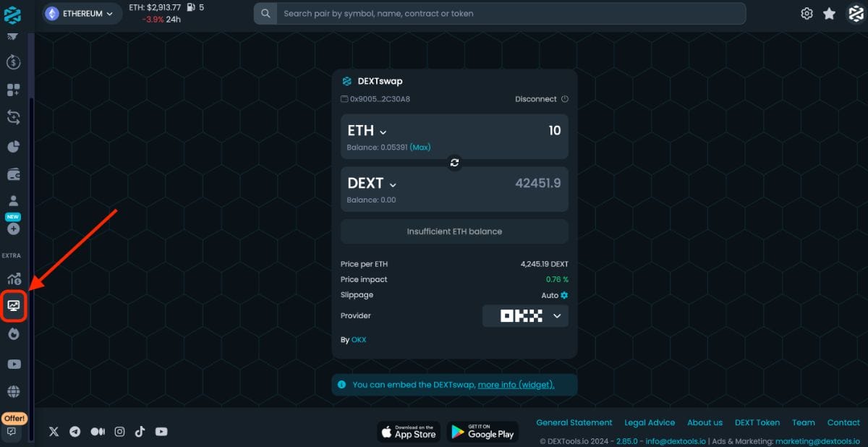
Task: Expand the ETHEREUM network dropdown
Action: click(x=82, y=14)
